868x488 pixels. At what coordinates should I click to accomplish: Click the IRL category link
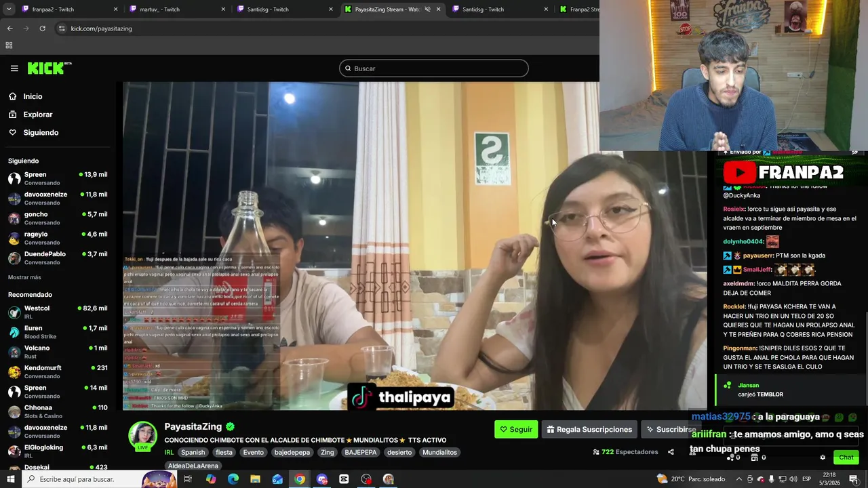pos(169,452)
